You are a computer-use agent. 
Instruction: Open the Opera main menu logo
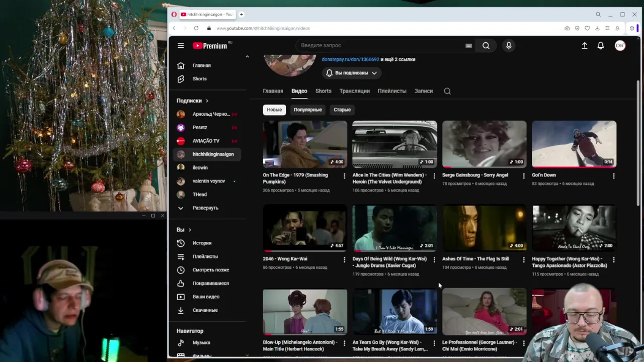click(174, 14)
